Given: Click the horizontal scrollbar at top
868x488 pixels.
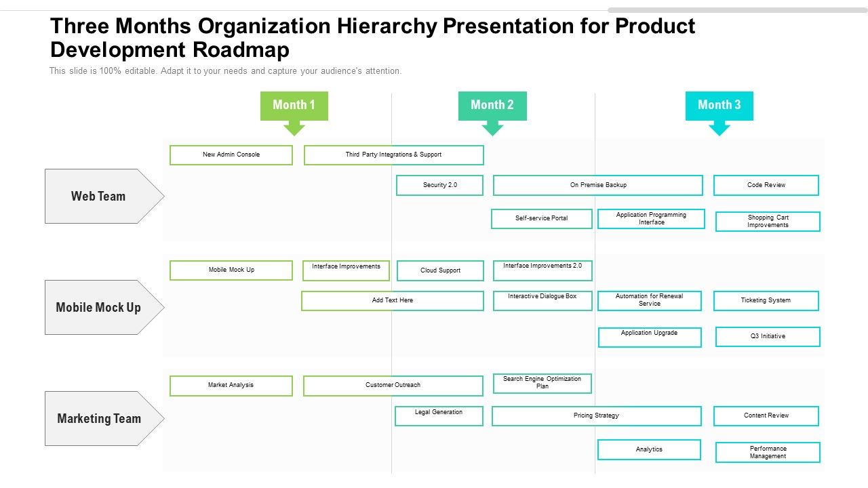Looking at the screenshot, I should [x=738, y=10].
